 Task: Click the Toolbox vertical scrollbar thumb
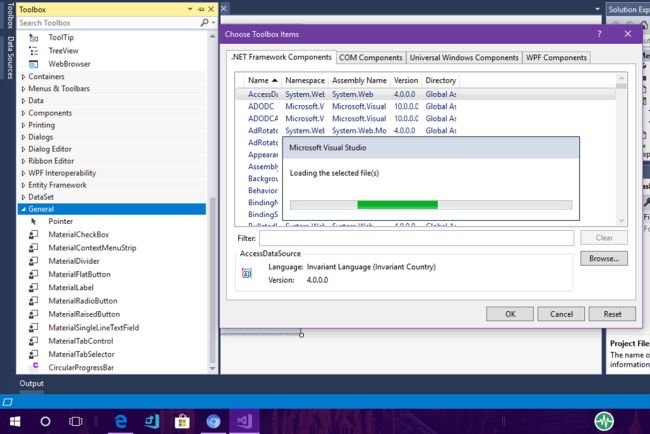(212, 280)
